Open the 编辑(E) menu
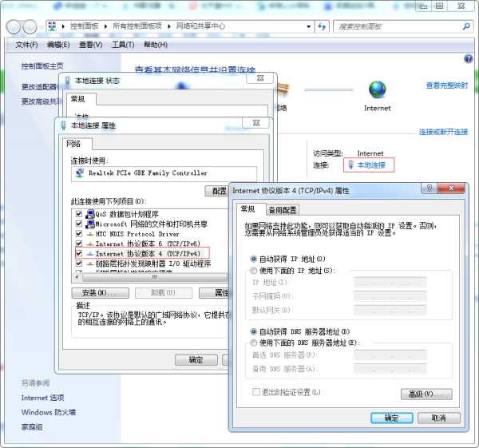479x448 pixels. (58, 45)
